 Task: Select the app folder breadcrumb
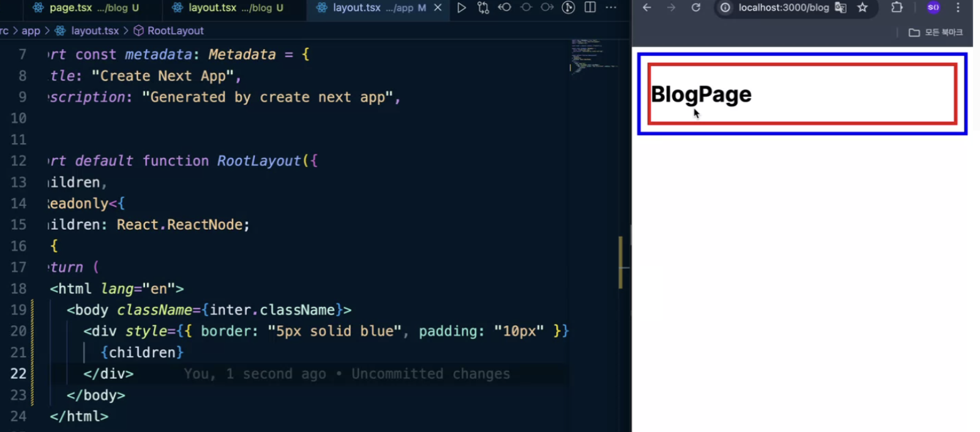[31, 31]
